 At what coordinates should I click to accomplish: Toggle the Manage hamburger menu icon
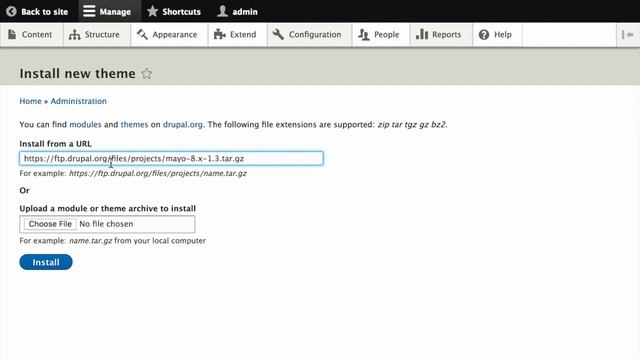pos(89,11)
